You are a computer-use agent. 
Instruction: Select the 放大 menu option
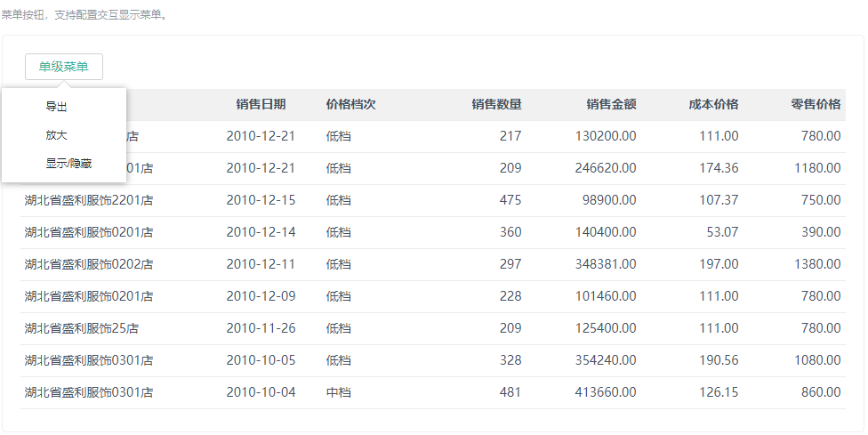point(57,135)
